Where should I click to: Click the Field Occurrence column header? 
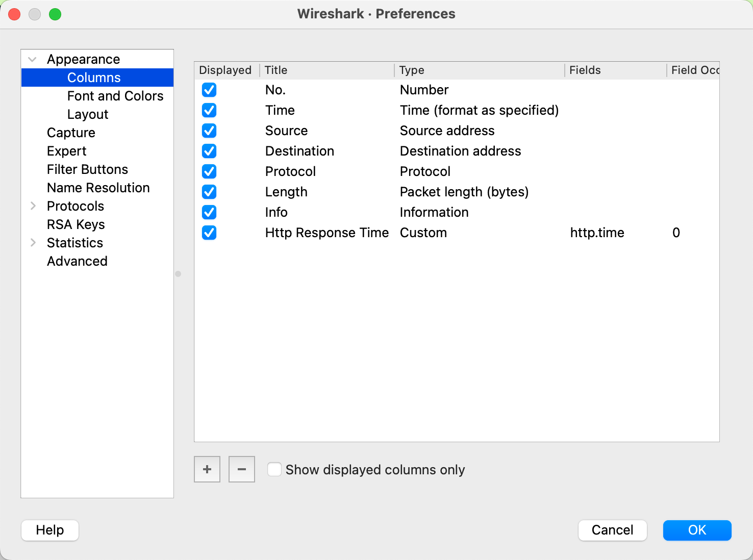pos(693,70)
